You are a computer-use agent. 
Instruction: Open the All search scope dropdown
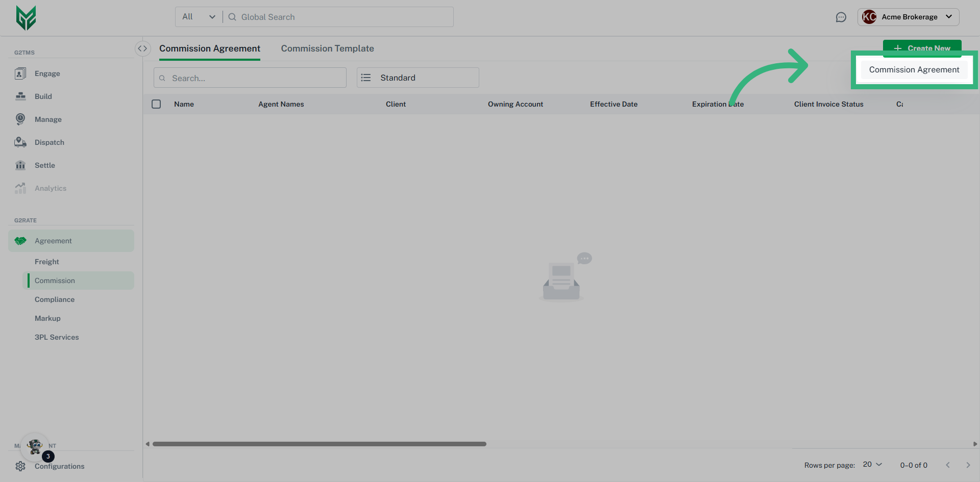pyautogui.click(x=198, y=16)
